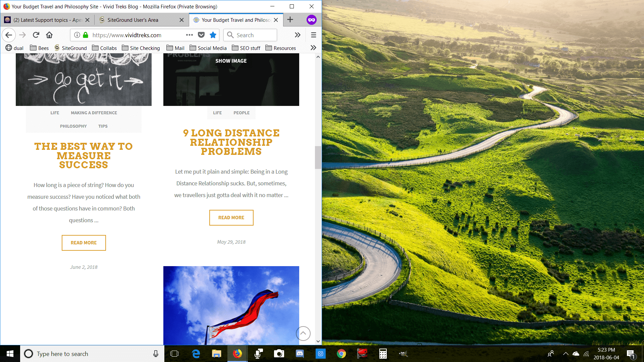Click the page vertical scrollbar thumb
Image resolution: width=644 pixels, height=362 pixels.
pyautogui.click(x=318, y=157)
